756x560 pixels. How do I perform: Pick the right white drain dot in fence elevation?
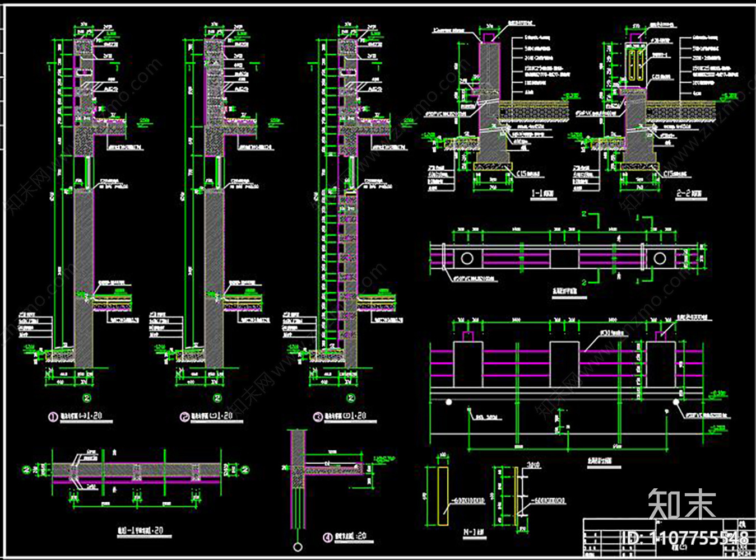coord(676,402)
